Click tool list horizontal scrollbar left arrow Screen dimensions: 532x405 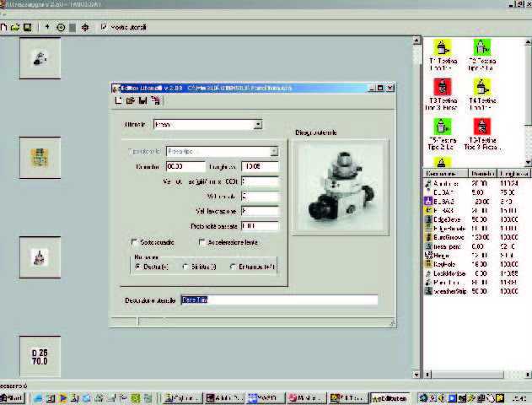(x=427, y=375)
